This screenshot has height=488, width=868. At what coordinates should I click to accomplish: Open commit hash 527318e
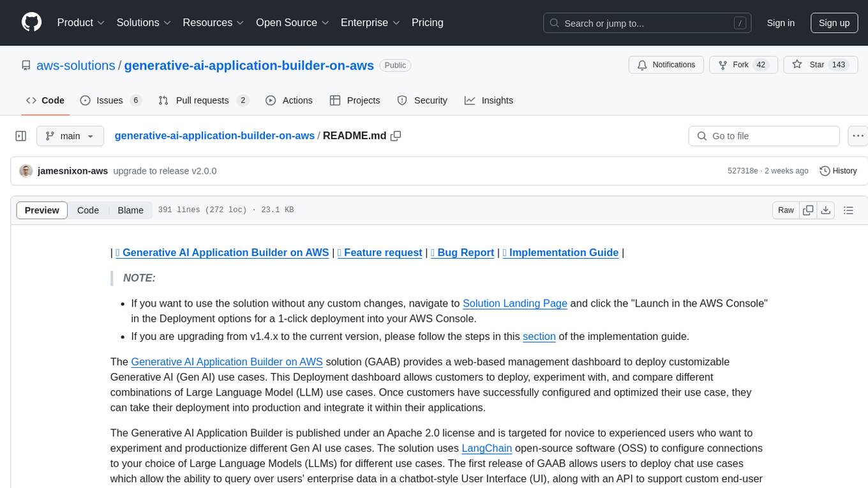click(x=743, y=171)
